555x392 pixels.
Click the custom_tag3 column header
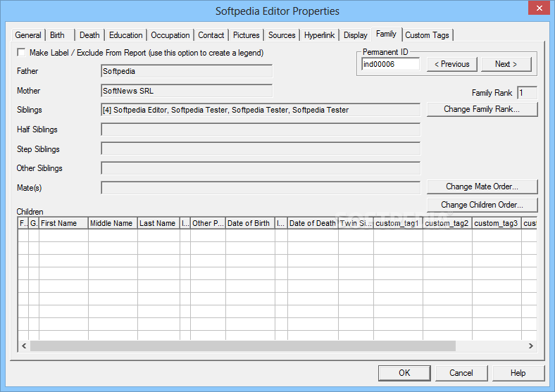[x=497, y=223]
